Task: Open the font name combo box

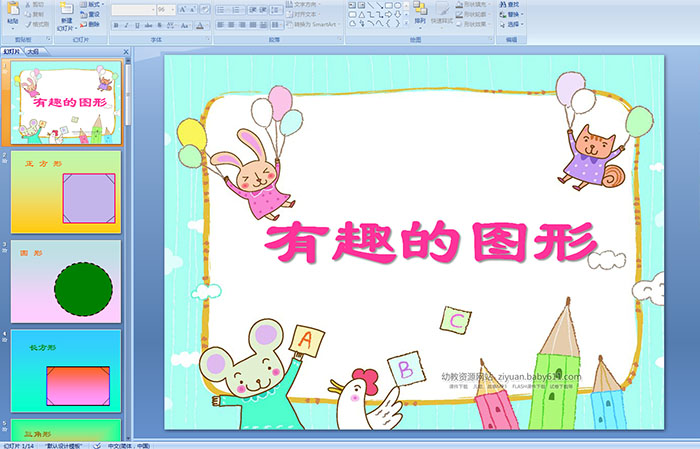Action: click(133, 9)
